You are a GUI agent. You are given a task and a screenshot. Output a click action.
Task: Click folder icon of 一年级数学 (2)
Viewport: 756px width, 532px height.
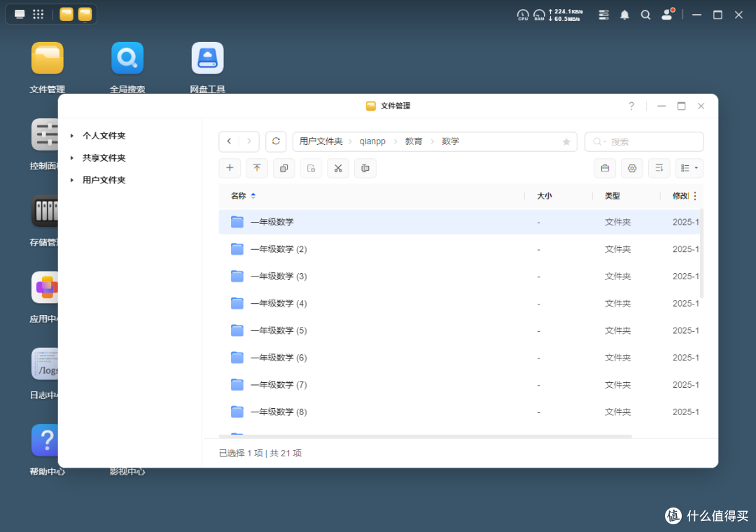coord(237,249)
